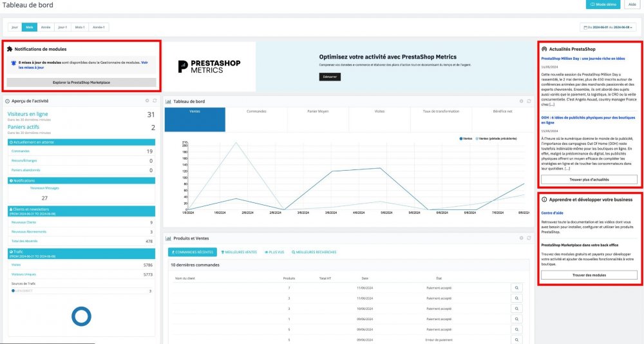The image size is (644, 344).
Task: Open the Paniers actifs link
Action: [x=23, y=127]
